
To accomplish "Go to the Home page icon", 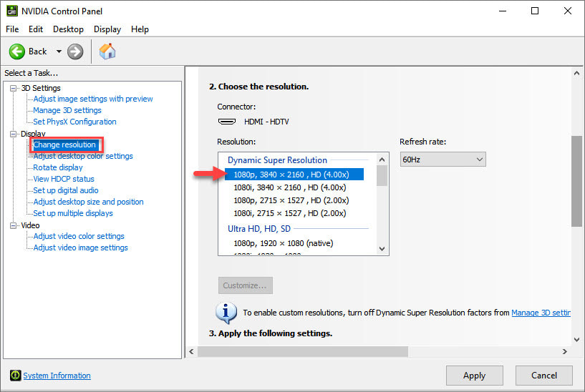I will tap(107, 52).
